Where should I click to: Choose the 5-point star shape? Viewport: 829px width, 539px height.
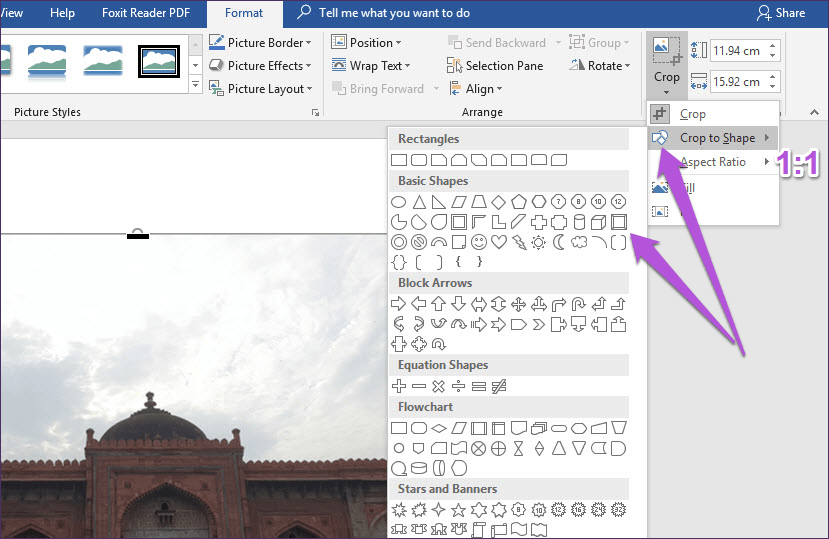click(x=458, y=510)
